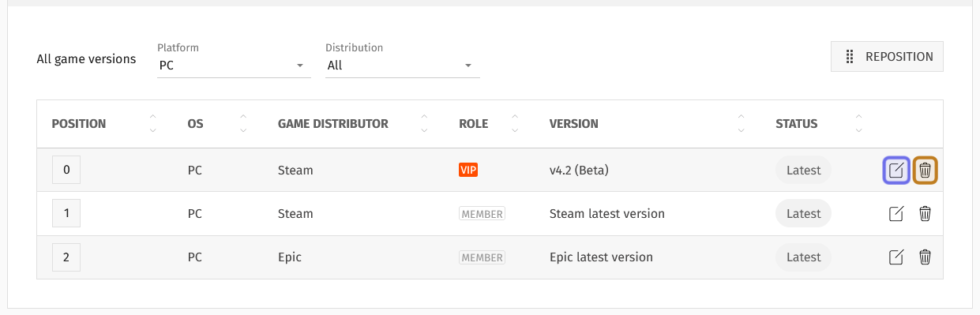This screenshot has width=980, height=315.
Task: Edit the Epic latest version entry
Action: pos(896,257)
